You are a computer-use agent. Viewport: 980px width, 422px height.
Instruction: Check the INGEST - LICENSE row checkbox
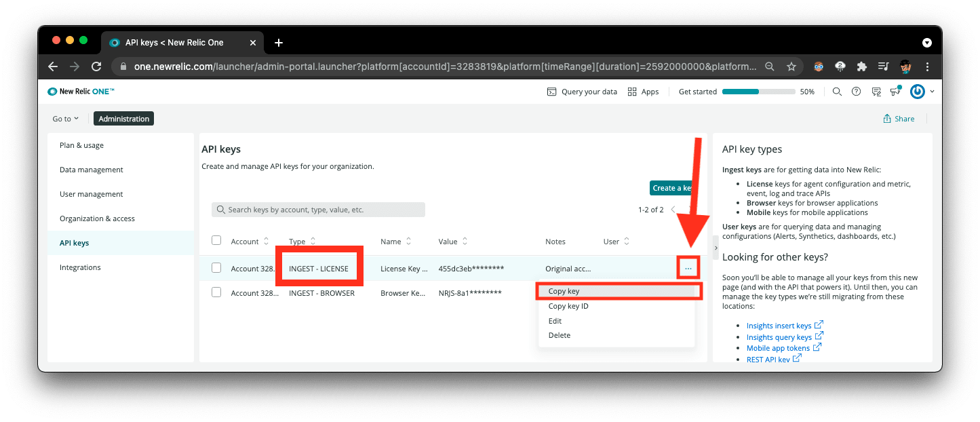click(x=216, y=268)
